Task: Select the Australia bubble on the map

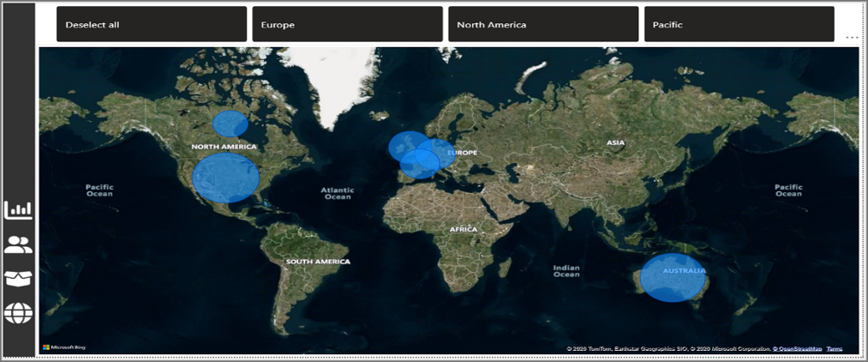Action: 673,278
